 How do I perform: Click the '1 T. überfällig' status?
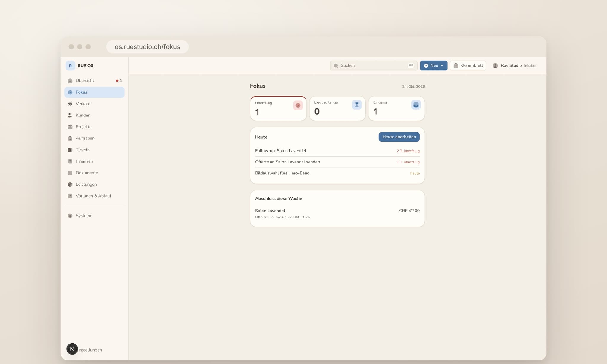tap(408, 162)
